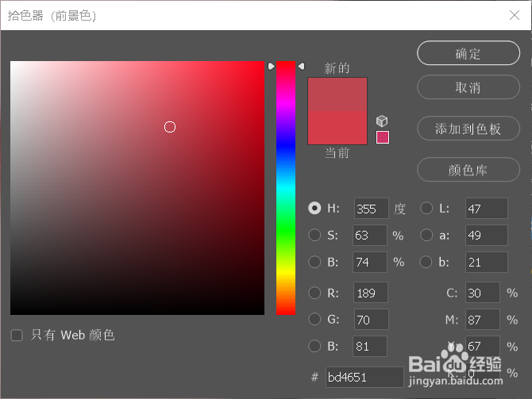Select the H hue radio button
532x399 pixels.
coord(314,208)
